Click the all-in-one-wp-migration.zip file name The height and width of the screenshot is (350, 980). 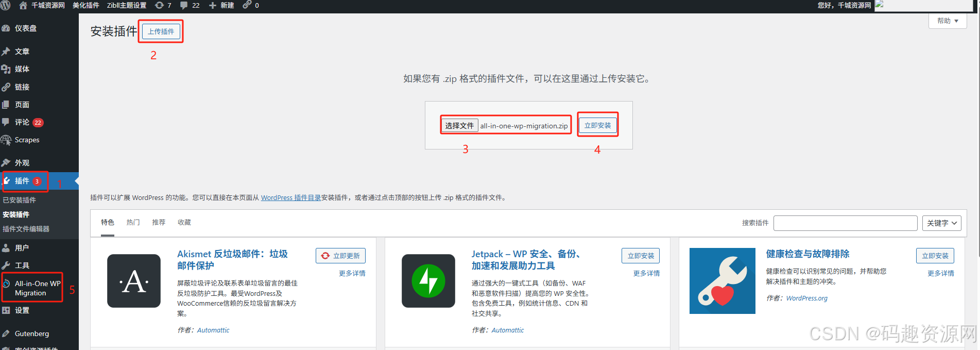coord(524,126)
